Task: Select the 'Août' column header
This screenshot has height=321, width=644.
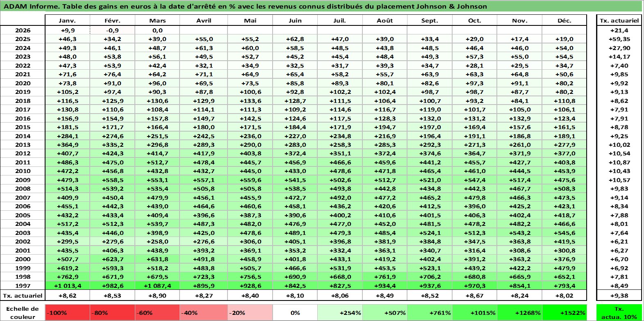Action: point(385,20)
